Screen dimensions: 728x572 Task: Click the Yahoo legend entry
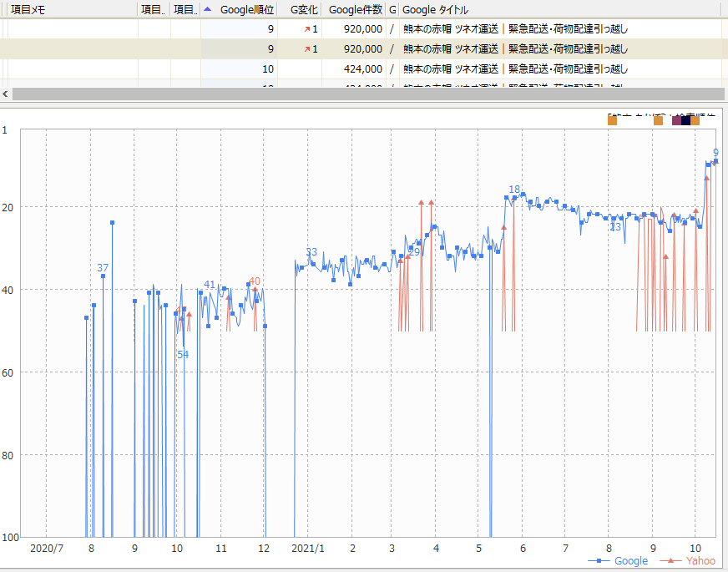[688, 561]
